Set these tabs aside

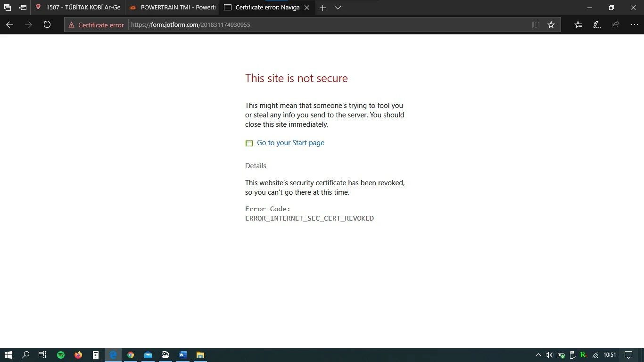(x=22, y=7)
